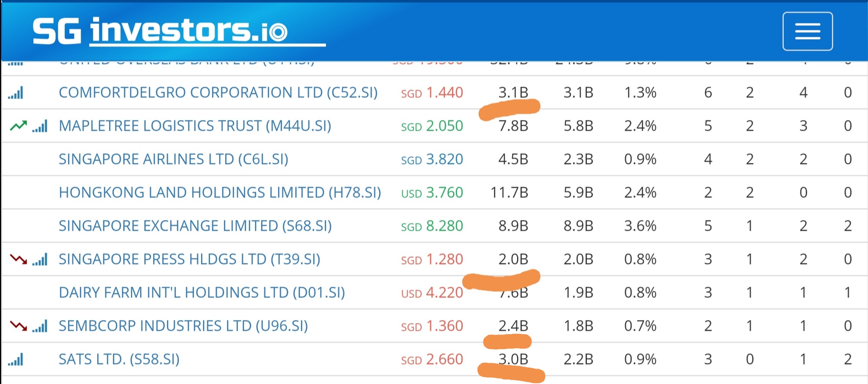The width and height of the screenshot is (868, 384).
Task: Click Mapletree Logistics green uptrend icon
Action: coord(18,126)
